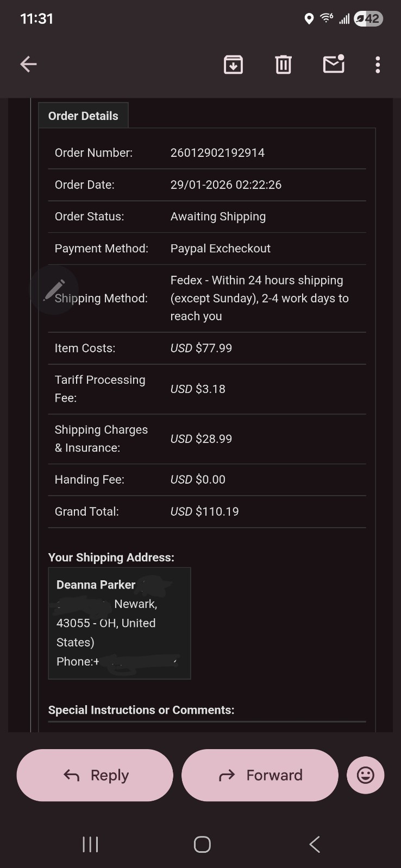Mark the email as unread

334,64
